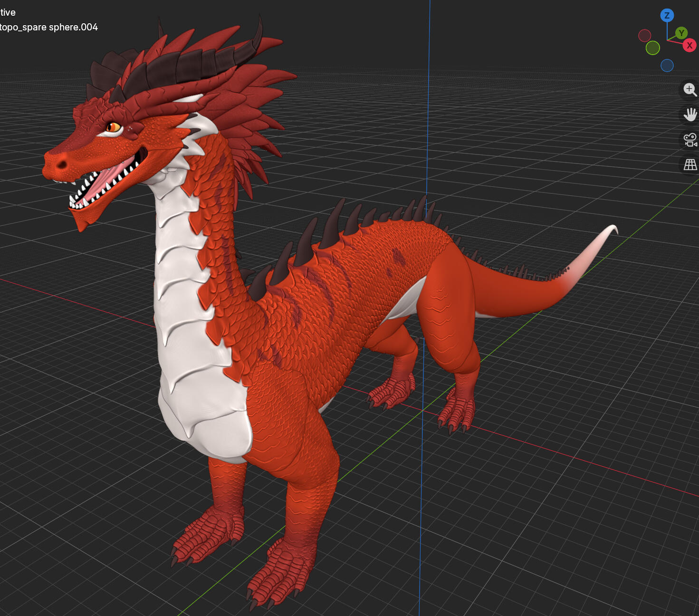
Task: Click the dragon's orange eye
Action: [113, 127]
